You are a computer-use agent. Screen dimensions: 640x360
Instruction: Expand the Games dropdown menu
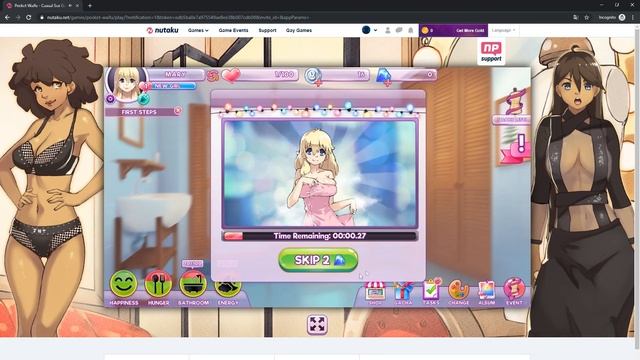tap(198, 30)
